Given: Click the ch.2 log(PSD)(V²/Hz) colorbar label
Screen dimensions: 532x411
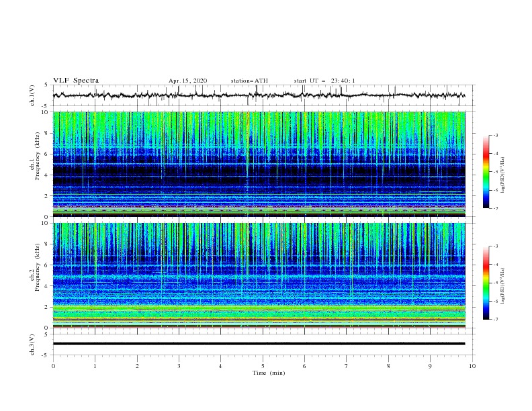Looking at the screenshot, I should point(503,285).
